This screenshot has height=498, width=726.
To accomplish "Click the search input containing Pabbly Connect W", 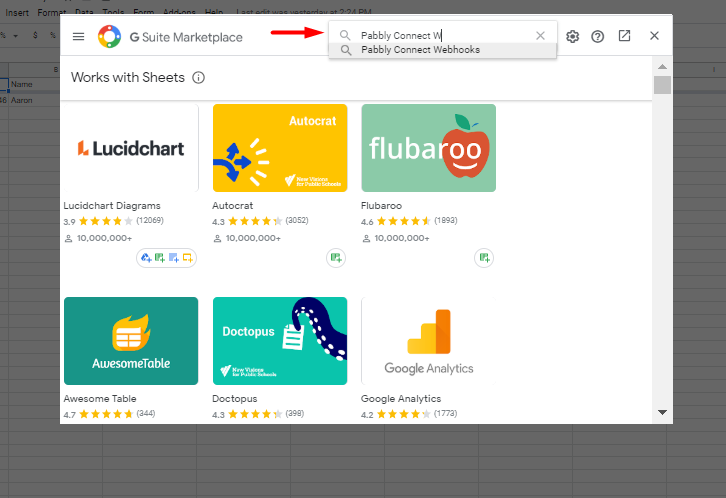I will [444, 36].
